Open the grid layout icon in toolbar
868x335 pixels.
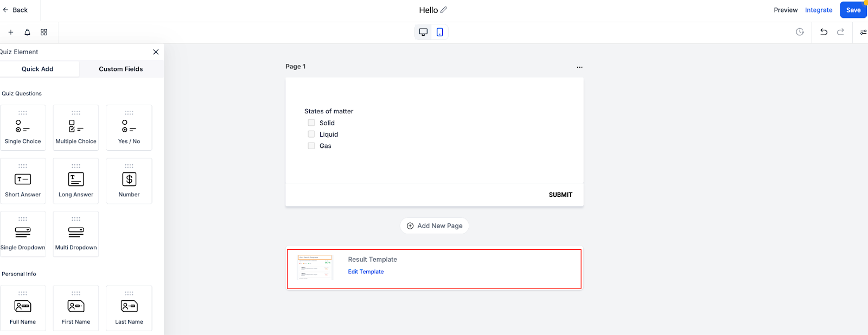[x=44, y=33]
